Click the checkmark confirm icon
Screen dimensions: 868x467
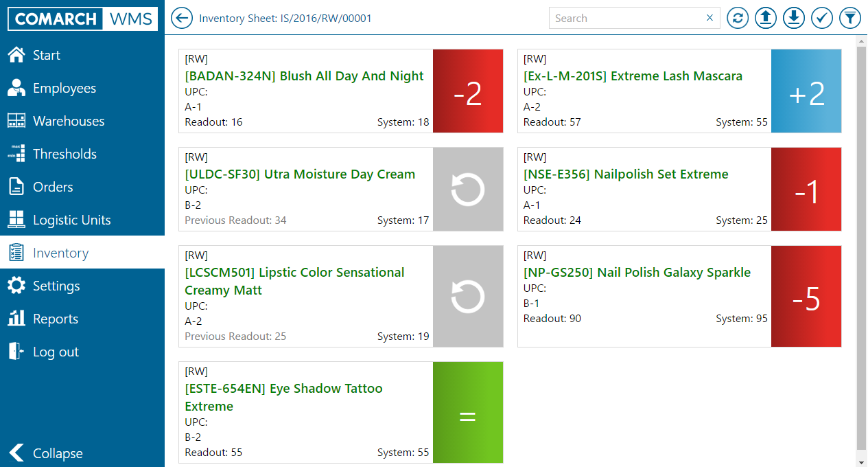click(x=822, y=18)
